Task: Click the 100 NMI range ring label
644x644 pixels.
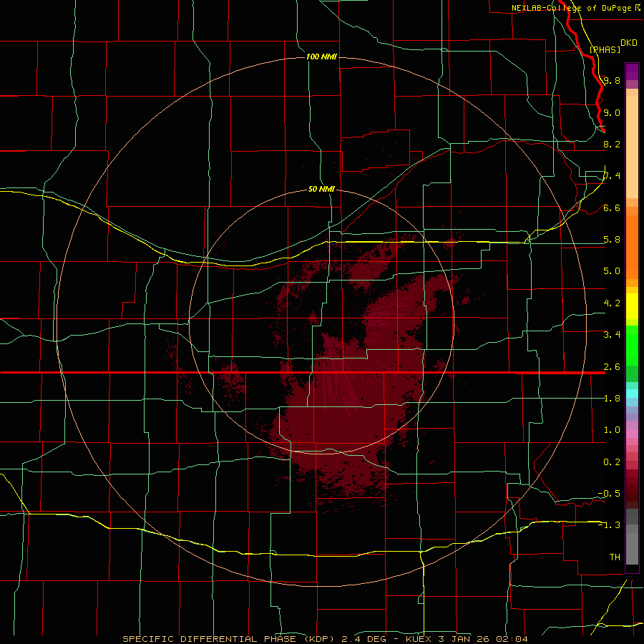Action: click(321, 57)
